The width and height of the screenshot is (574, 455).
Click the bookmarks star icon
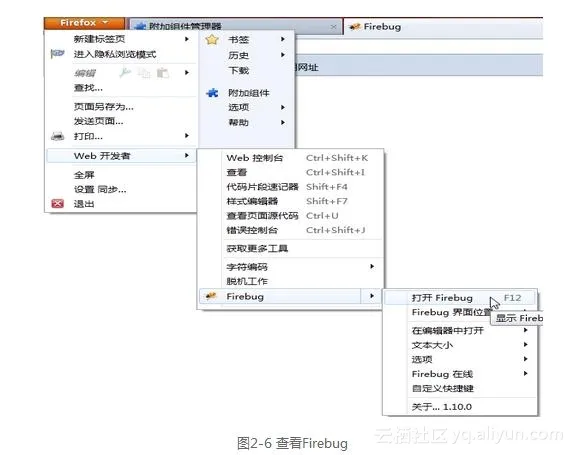point(212,40)
